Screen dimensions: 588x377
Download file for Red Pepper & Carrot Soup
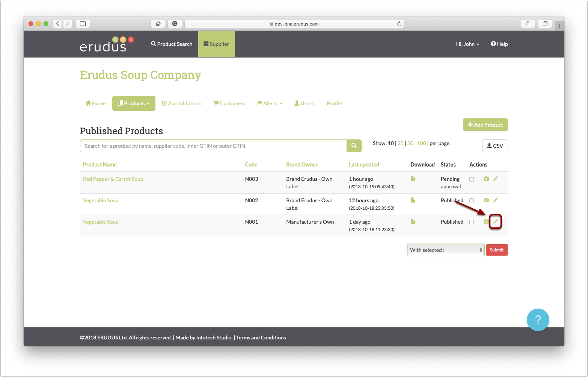click(x=413, y=179)
